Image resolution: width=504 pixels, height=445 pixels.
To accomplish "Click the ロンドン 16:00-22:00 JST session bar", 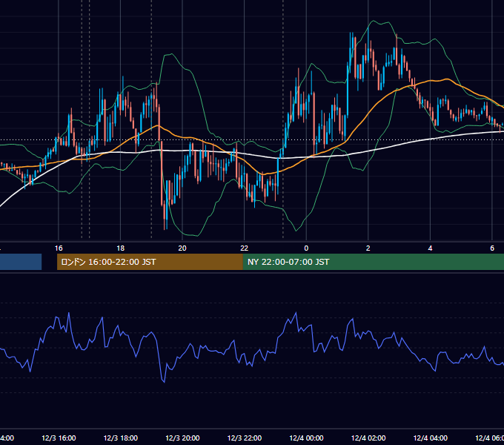I will click(150, 262).
